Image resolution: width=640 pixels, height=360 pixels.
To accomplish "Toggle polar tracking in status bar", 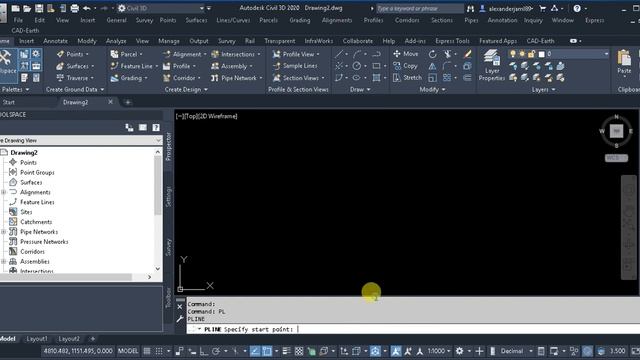I will [216, 351].
